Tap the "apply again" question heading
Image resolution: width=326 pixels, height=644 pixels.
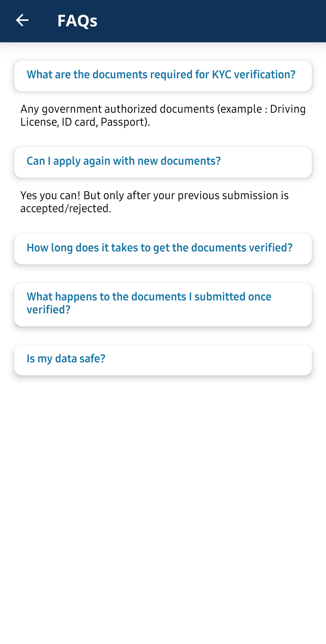coord(124,161)
